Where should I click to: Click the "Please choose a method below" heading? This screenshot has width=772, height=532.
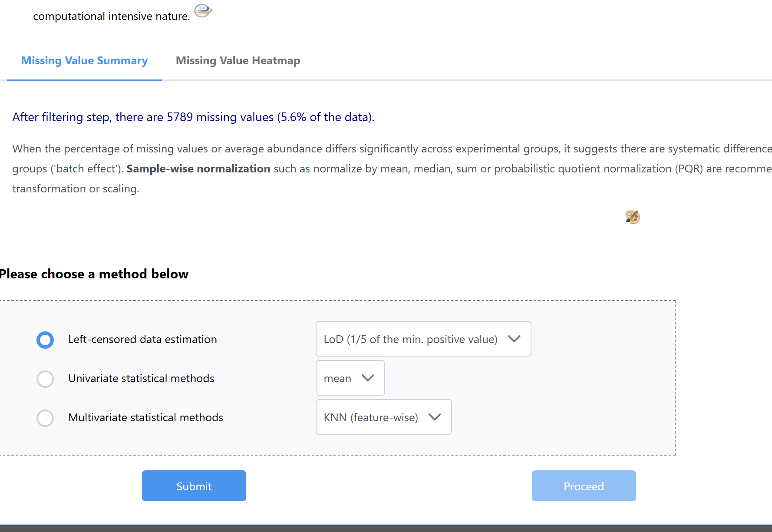point(94,274)
